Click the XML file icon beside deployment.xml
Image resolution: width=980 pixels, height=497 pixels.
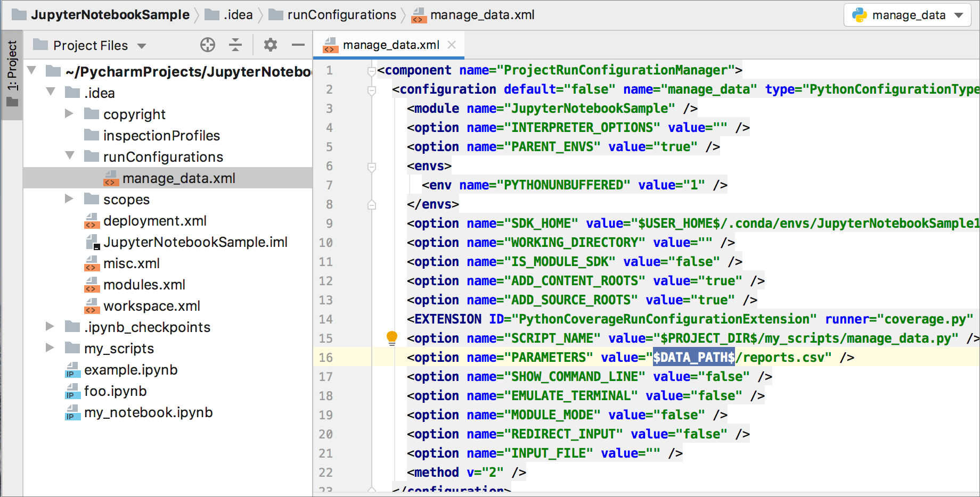92,221
